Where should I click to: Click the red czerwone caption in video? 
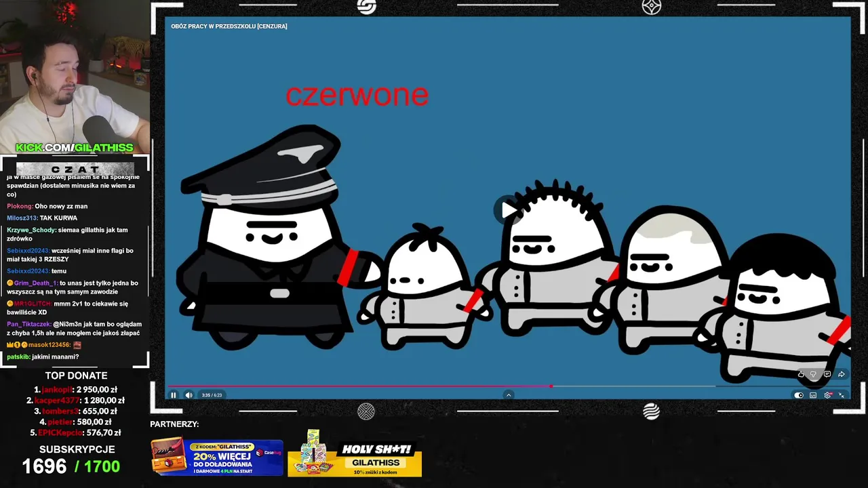(357, 96)
